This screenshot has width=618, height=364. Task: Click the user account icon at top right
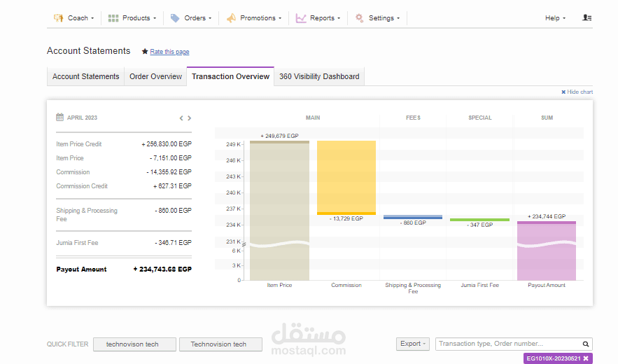[587, 17]
